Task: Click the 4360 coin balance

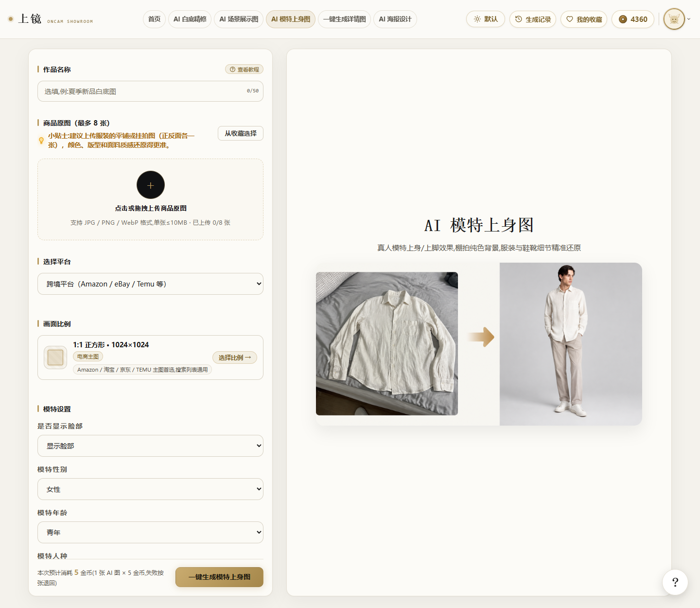Action: (633, 19)
